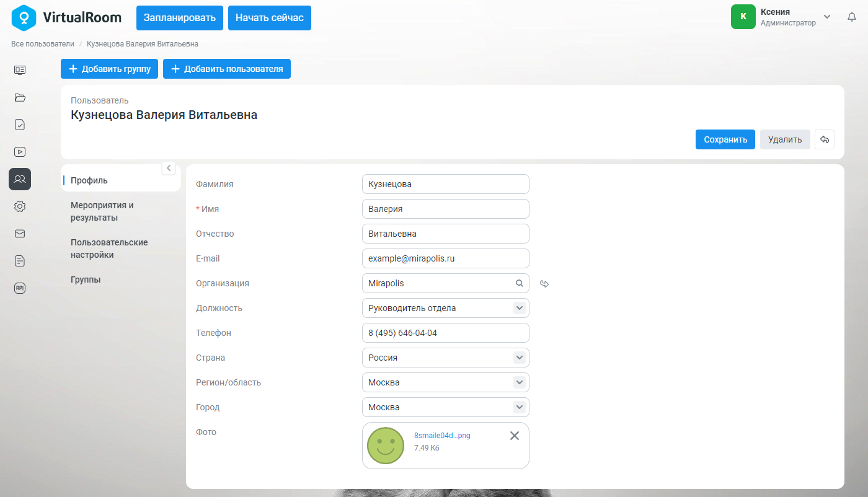Open the API icon in sidebar
Screen dimensions: 868x497
[20, 288]
